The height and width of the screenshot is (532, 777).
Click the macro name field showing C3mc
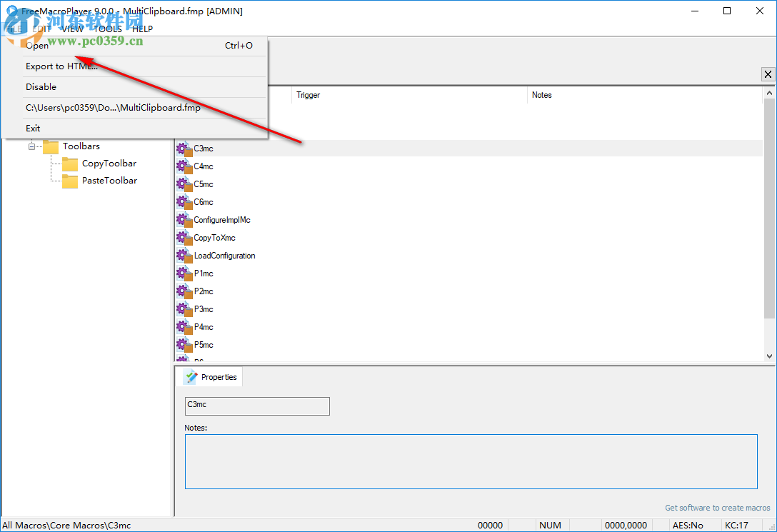(x=257, y=406)
